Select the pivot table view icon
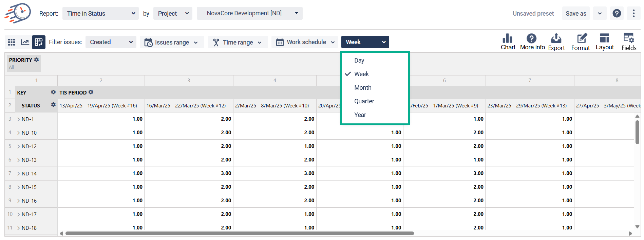The width and height of the screenshot is (644, 240). pos(39,42)
